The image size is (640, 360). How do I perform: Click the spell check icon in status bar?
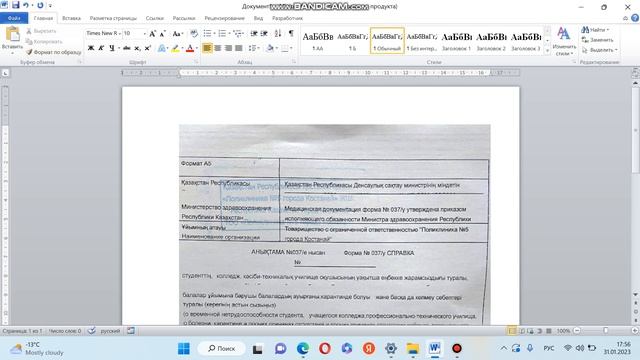pos(92,331)
